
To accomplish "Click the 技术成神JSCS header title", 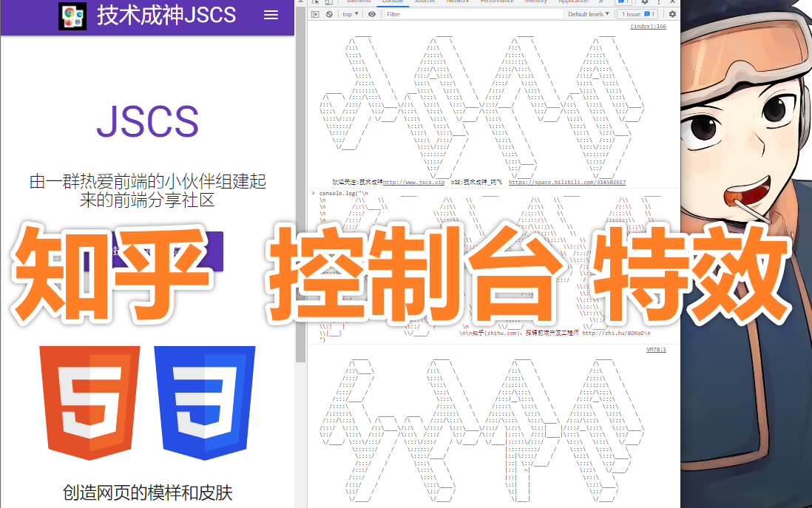I will coord(166,15).
